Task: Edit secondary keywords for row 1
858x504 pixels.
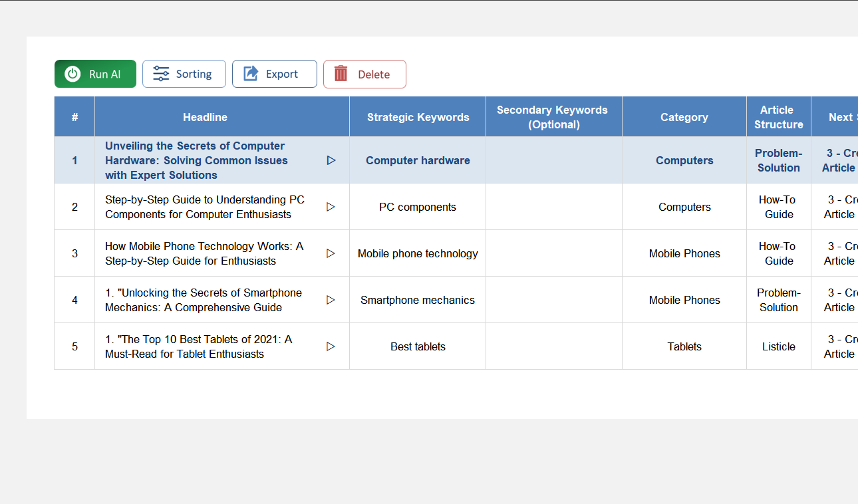Action: [553, 160]
